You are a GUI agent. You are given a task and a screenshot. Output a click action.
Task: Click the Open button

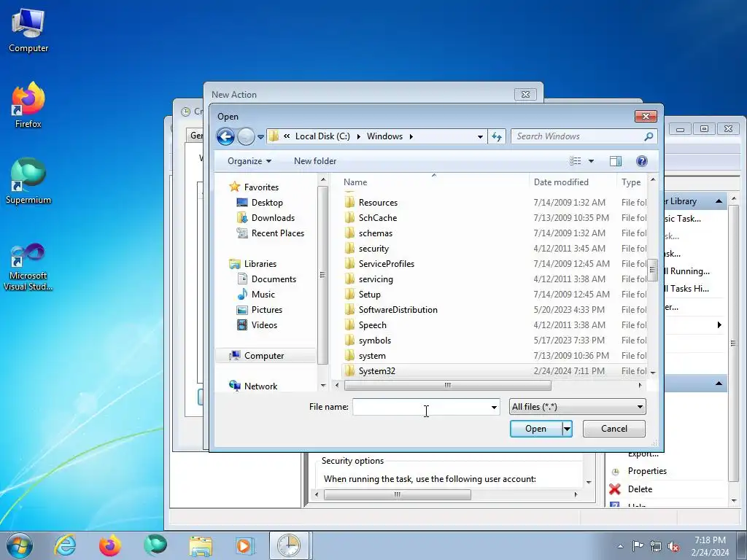click(536, 429)
